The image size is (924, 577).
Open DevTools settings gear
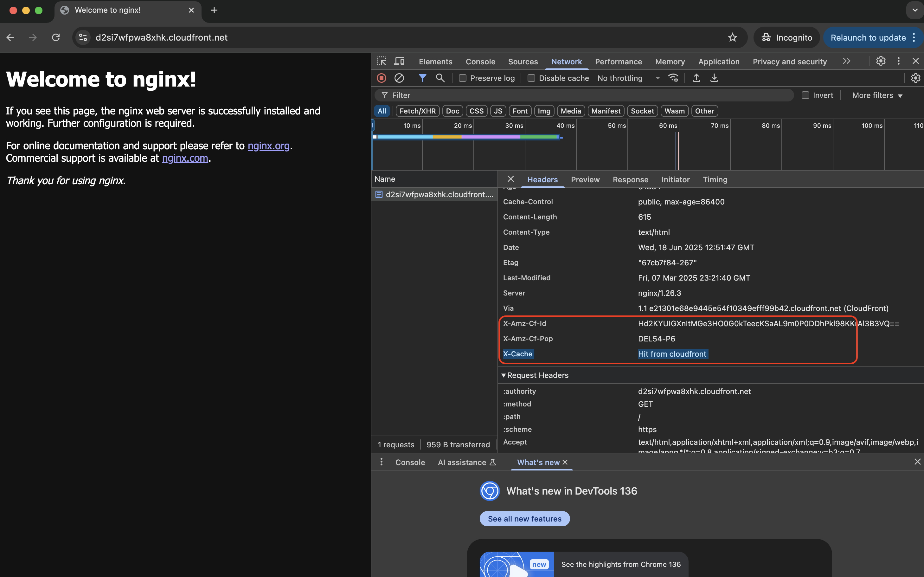[881, 61]
